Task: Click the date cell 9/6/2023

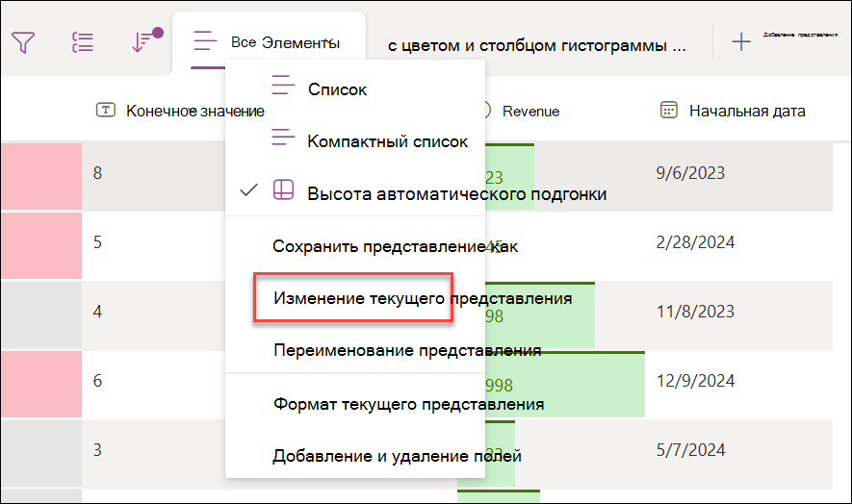Action: tap(690, 173)
